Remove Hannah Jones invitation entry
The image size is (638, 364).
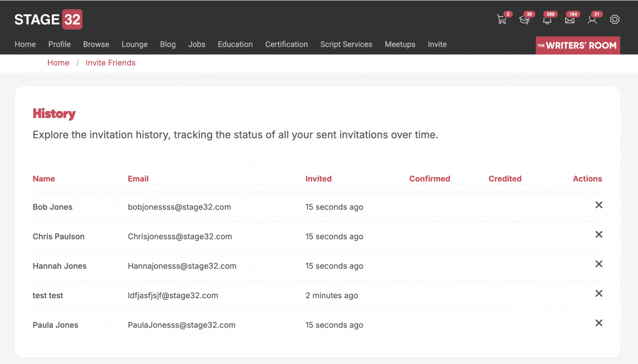599,264
